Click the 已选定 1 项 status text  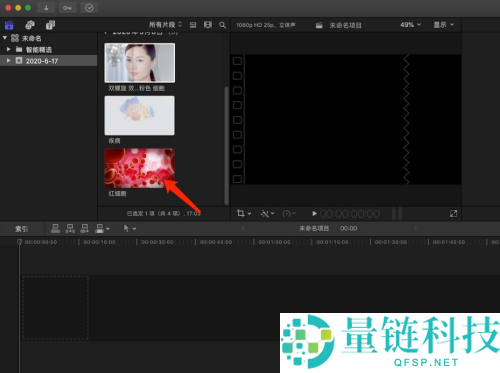click(163, 213)
